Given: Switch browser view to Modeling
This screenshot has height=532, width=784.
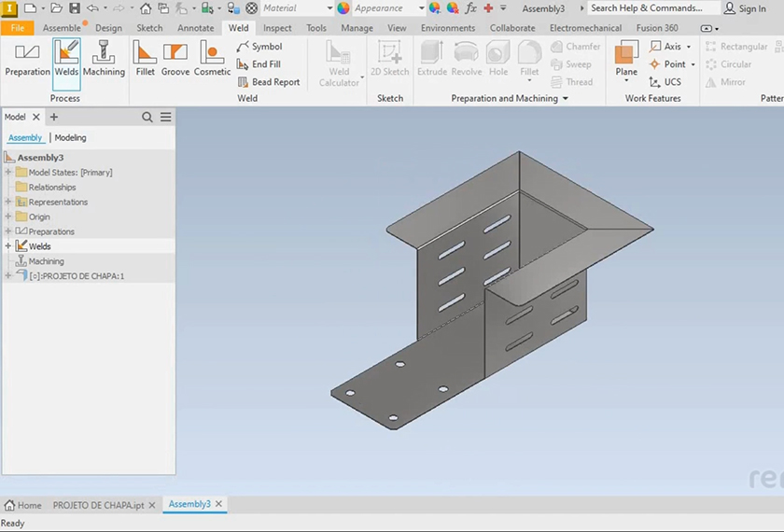Looking at the screenshot, I should [70, 138].
